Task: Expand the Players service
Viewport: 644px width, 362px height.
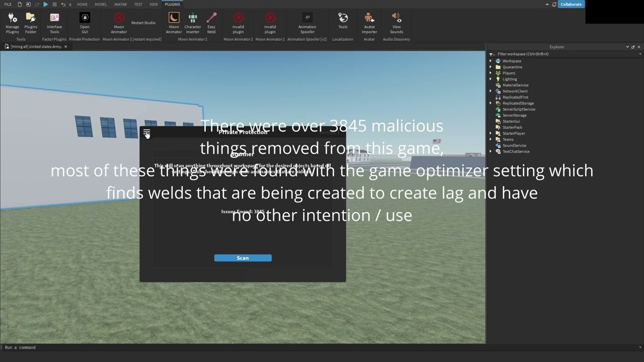Action: coord(491,73)
